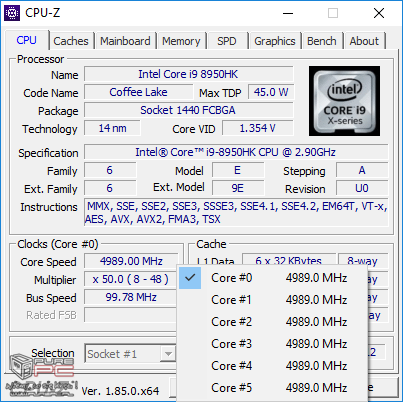403x402 pixels.
Task: Pick Core #4 in the context menu
Action: click(x=273, y=366)
